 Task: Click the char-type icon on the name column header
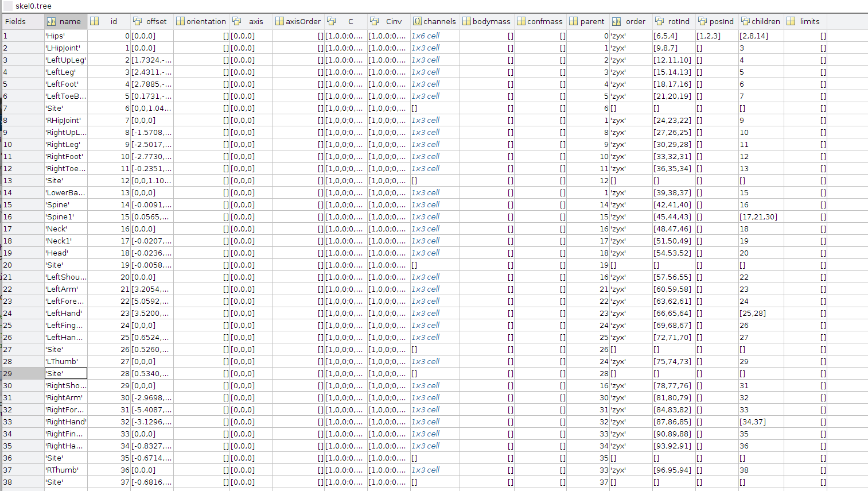click(x=52, y=21)
